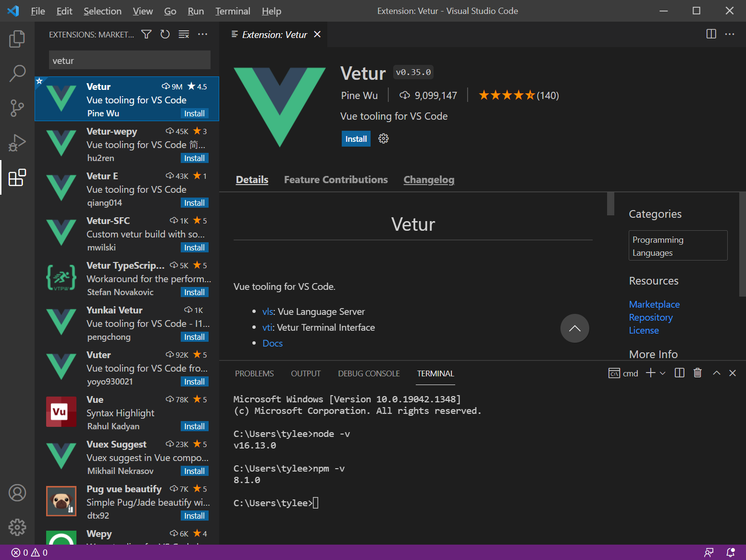This screenshot has width=746, height=560.
Task: Open the Selection menu
Action: point(102,11)
